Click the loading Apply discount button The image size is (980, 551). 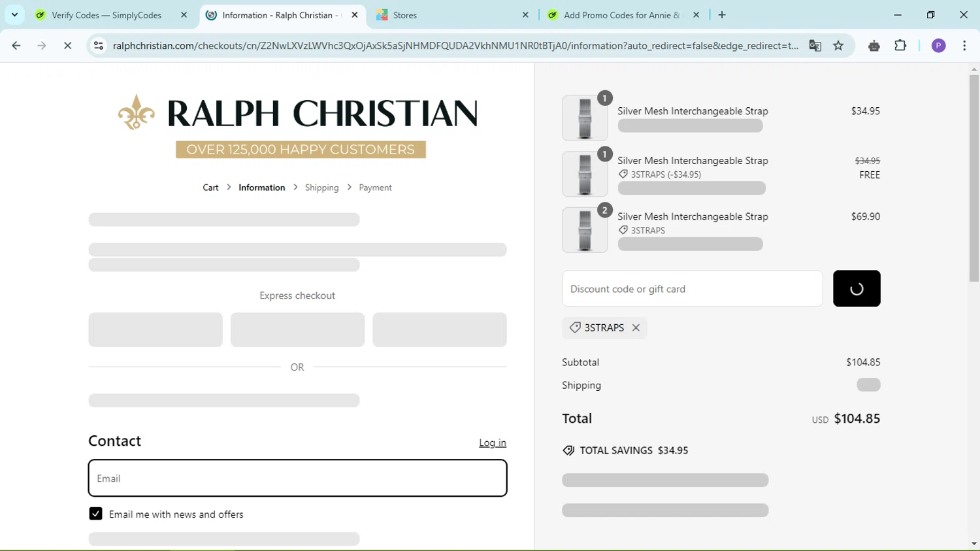(857, 288)
